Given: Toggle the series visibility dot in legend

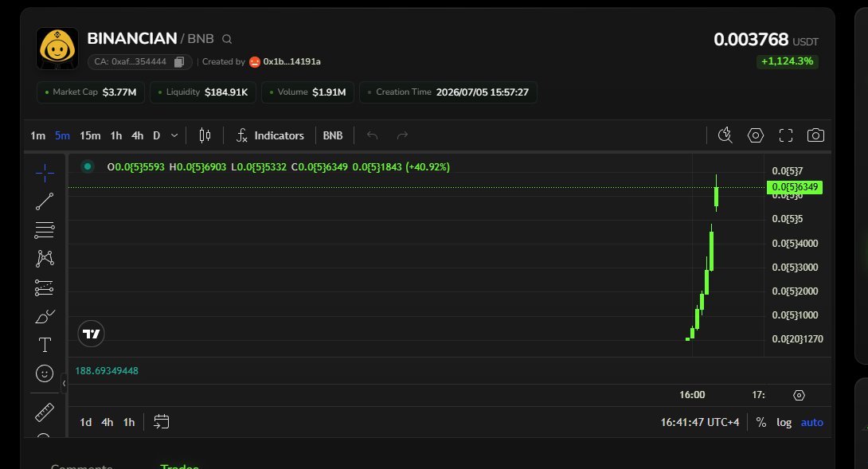Looking at the screenshot, I should point(88,166).
